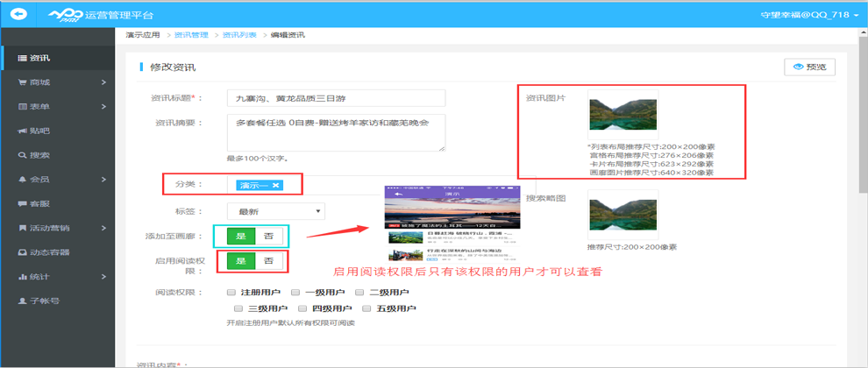Set 启用阅读权限 toggle to 否
The width and height of the screenshot is (868, 368).
tap(268, 261)
